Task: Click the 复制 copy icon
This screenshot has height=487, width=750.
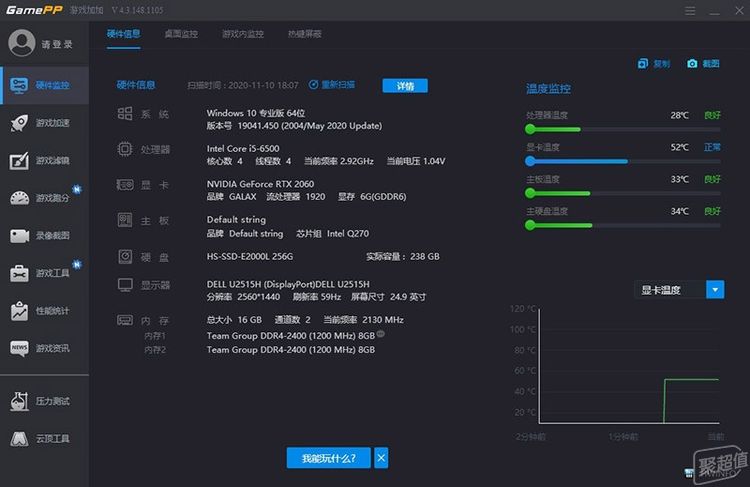Action: (643, 64)
